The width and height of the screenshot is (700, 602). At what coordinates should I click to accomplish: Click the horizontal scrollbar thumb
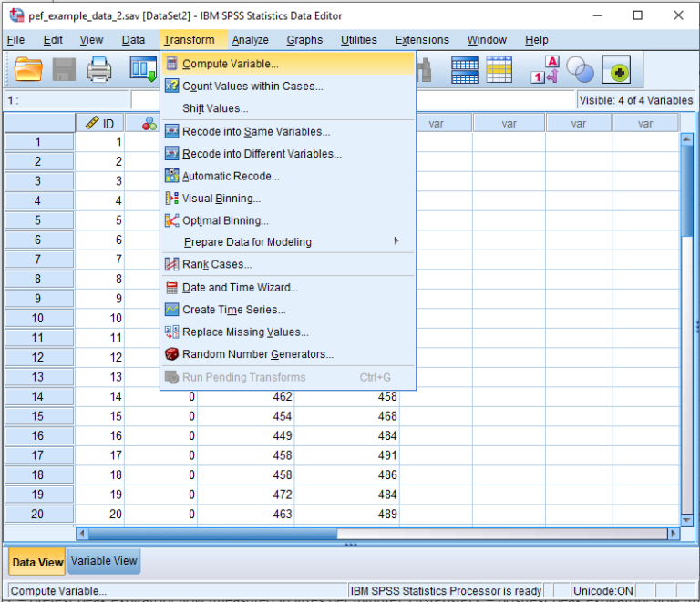pos(210,534)
